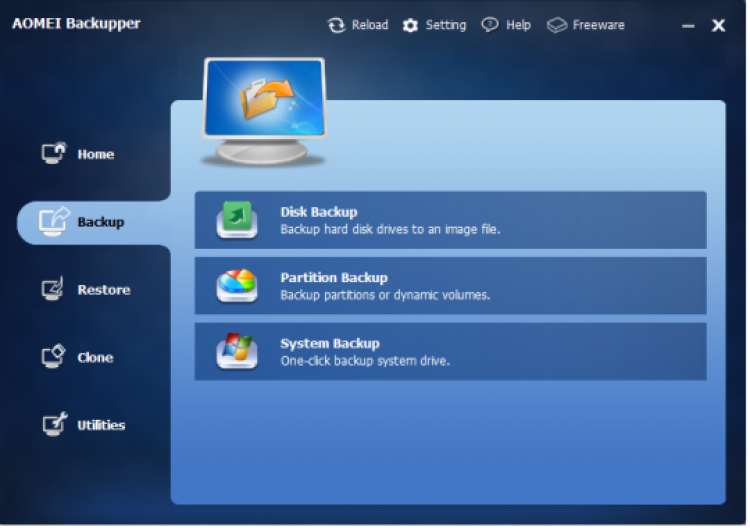Select the Backup tab label

pyautogui.click(x=101, y=222)
